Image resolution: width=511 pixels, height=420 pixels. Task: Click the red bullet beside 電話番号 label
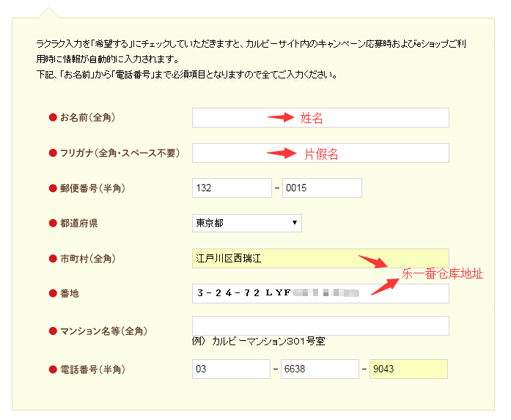coord(53,369)
